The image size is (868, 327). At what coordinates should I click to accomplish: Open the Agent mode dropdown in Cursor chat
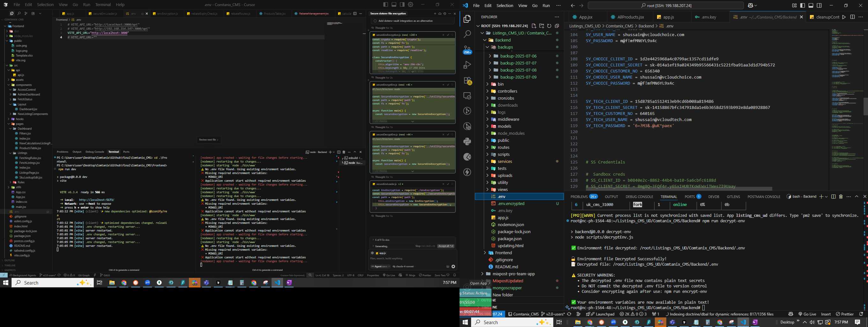click(x=380, y=266)
